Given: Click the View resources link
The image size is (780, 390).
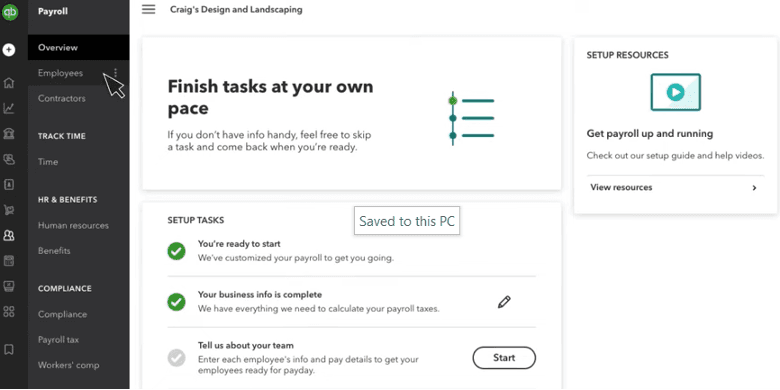Looking at the screenshot, I should (x=621, y=188).
